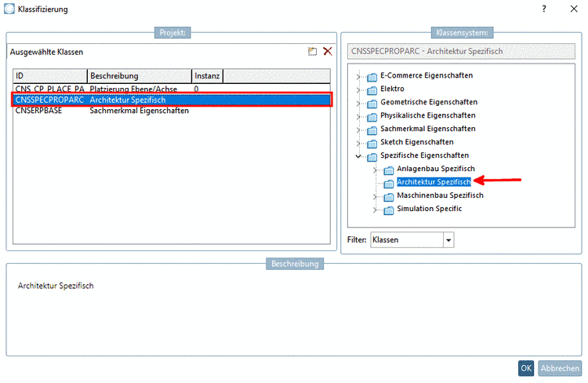Click the Klassifizierung window title icon
588x383 pixels.
[9, 9]
